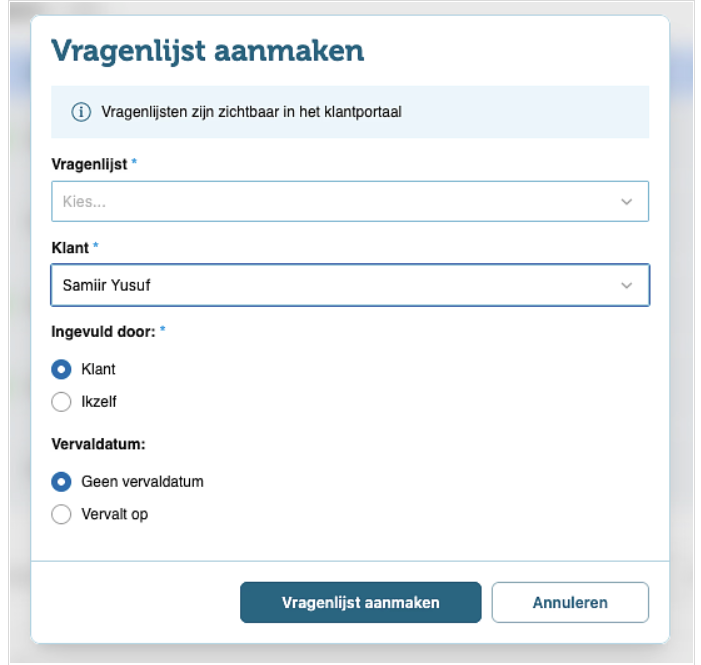Select the Ikzelf radio button
This screenshot has width=701, height=665.
61,402
